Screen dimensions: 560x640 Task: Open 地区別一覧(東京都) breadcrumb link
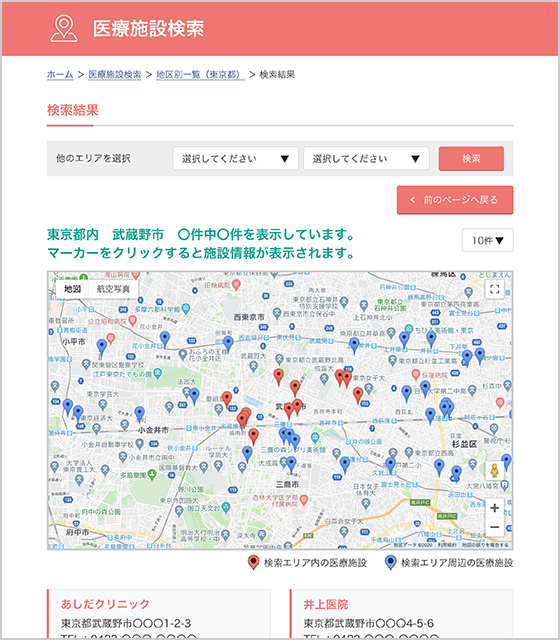click(200, 74)
